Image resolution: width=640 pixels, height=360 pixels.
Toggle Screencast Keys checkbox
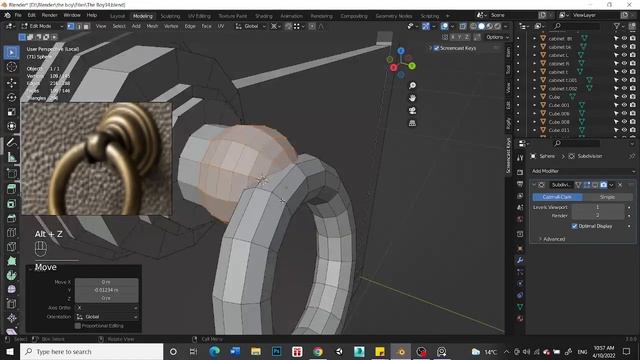(436, 48)
